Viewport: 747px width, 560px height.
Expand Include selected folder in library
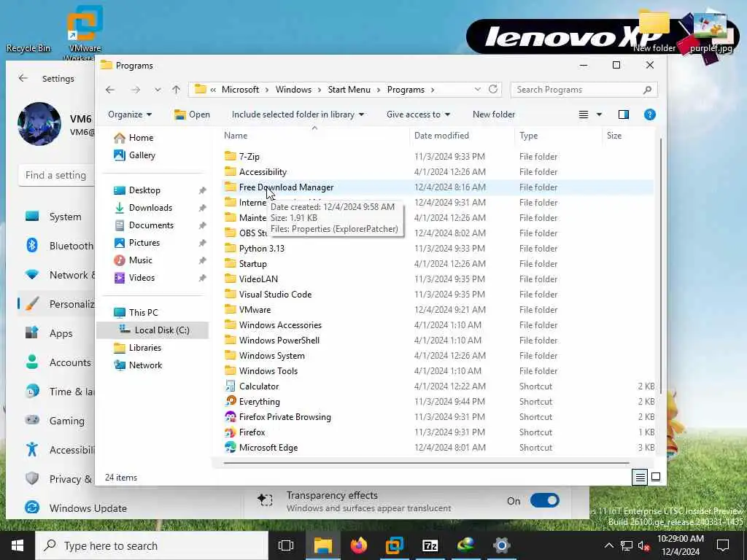(x=298, y=114)
